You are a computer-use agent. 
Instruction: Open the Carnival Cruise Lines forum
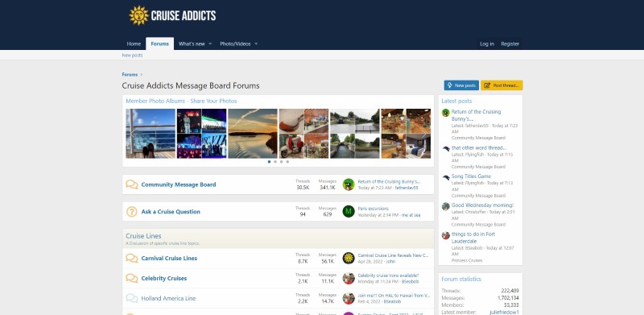coord(169,259)
